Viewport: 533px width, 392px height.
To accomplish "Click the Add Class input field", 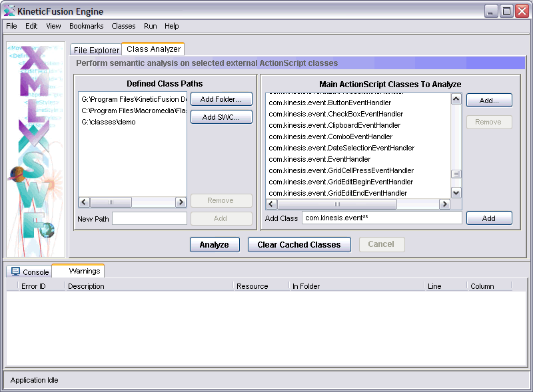I will [x=382, y=218].
